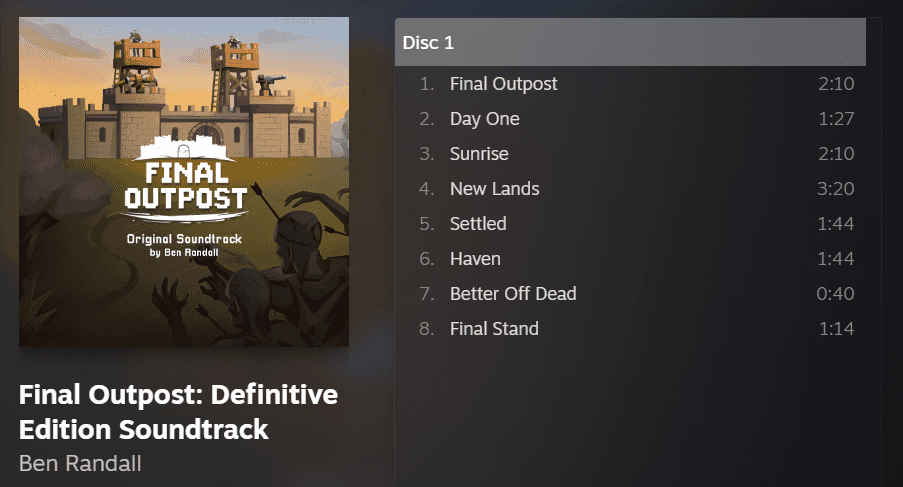Click track number 2 beside Day One
Screen dimensions: 903x487
click(426, 119)
